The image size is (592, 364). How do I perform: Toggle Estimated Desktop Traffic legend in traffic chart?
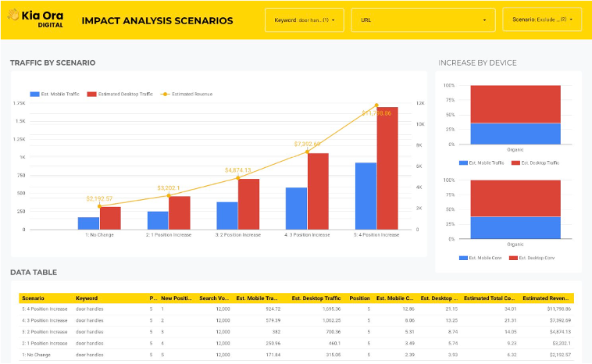(x=119, y=94)
